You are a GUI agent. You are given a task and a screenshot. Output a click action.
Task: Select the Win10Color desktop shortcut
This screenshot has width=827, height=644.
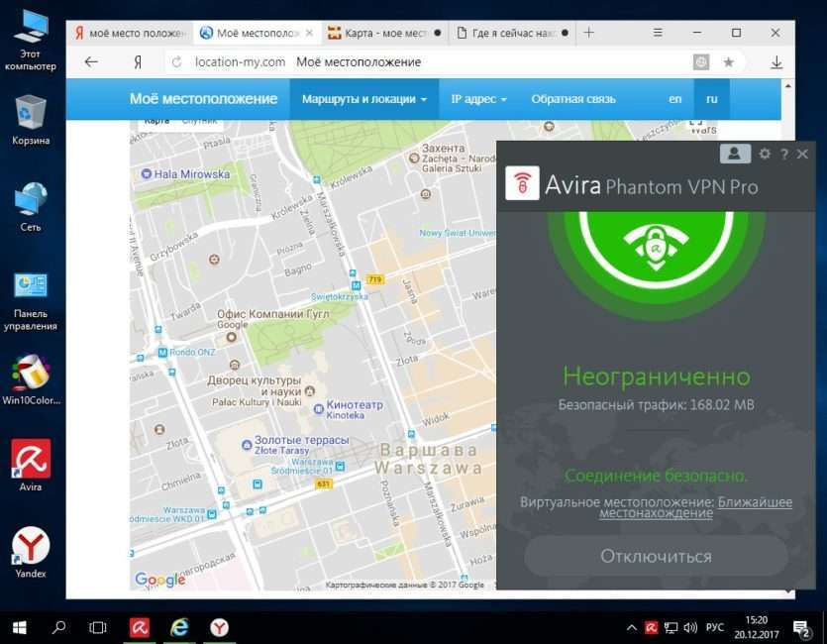click(x=31, y=379)
